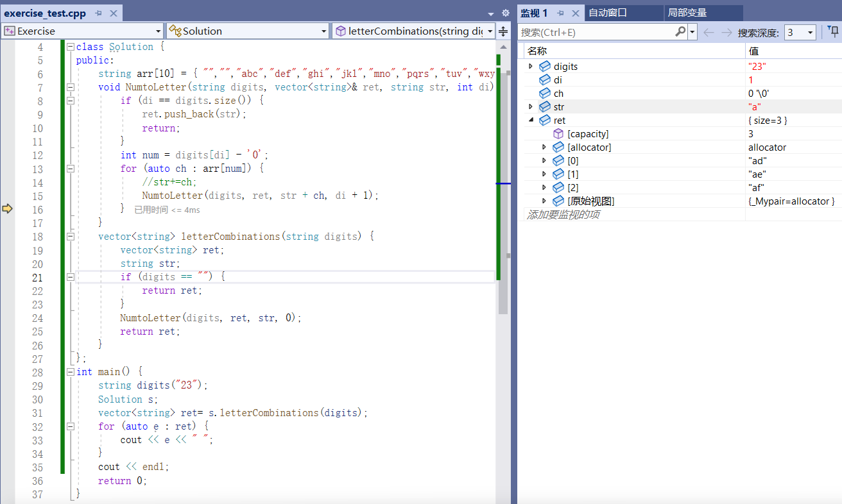Expand the [1] element of ret
Screen dimensions: 842x504
[x=544, y=174]
